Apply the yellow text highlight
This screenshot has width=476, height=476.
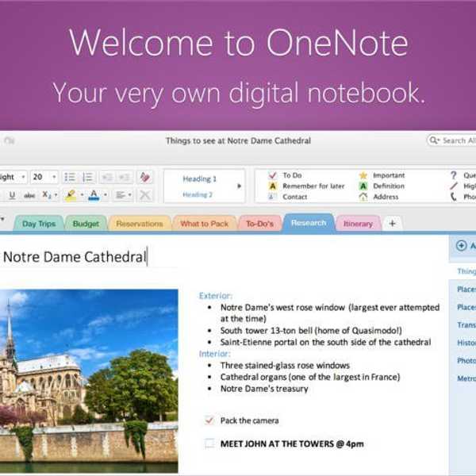pyautogui.click(x=71, y=195)
